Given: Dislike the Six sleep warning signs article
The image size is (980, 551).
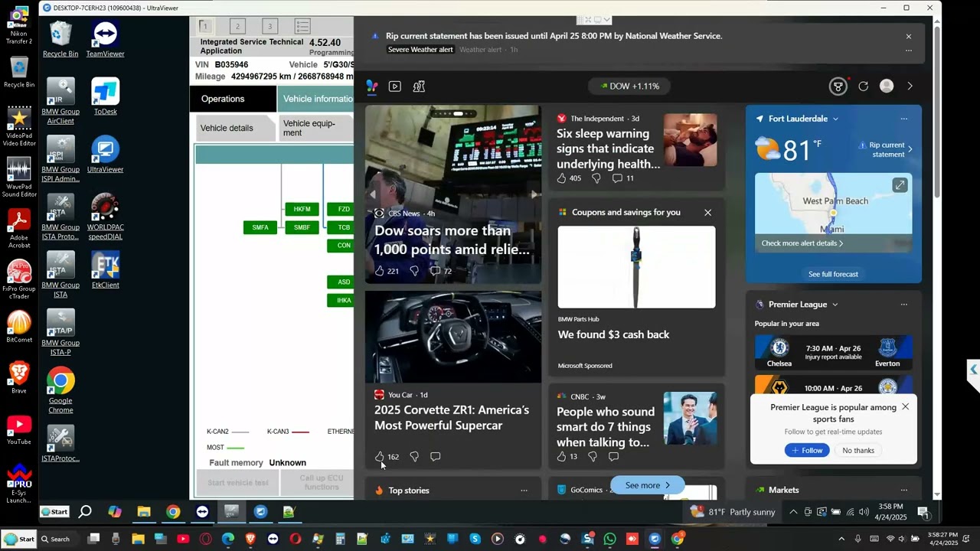Looking at the screenshot, I should click(596, 178).
